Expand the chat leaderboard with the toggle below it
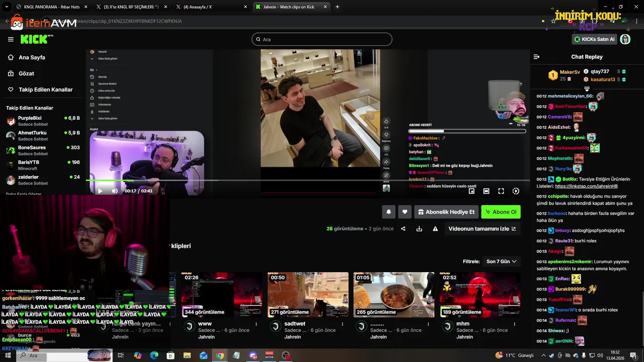 [587, 88]
